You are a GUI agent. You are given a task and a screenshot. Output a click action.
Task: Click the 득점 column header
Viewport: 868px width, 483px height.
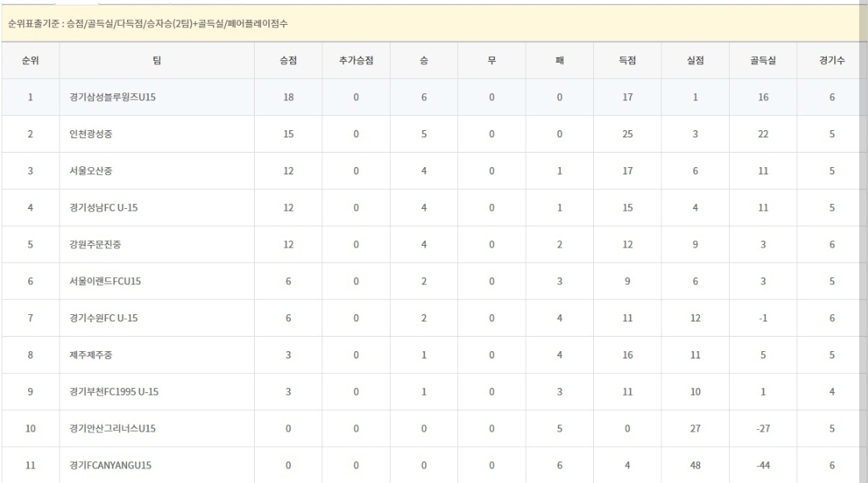(627, 60)
